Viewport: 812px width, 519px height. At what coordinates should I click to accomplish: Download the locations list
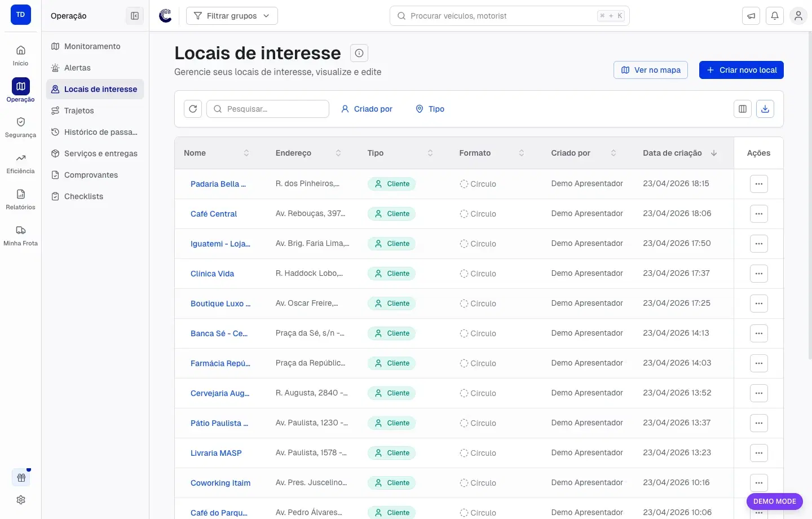point(765,109)
